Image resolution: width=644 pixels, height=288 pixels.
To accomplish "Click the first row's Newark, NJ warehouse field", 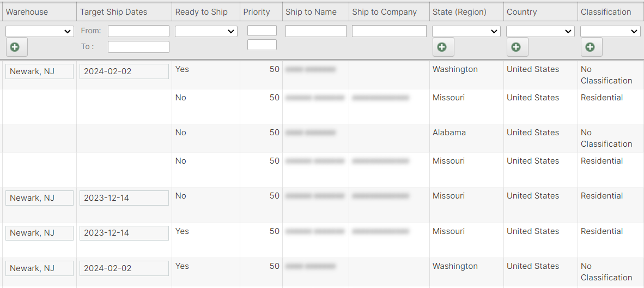I will pyautogui.click(x=39, y=71).
